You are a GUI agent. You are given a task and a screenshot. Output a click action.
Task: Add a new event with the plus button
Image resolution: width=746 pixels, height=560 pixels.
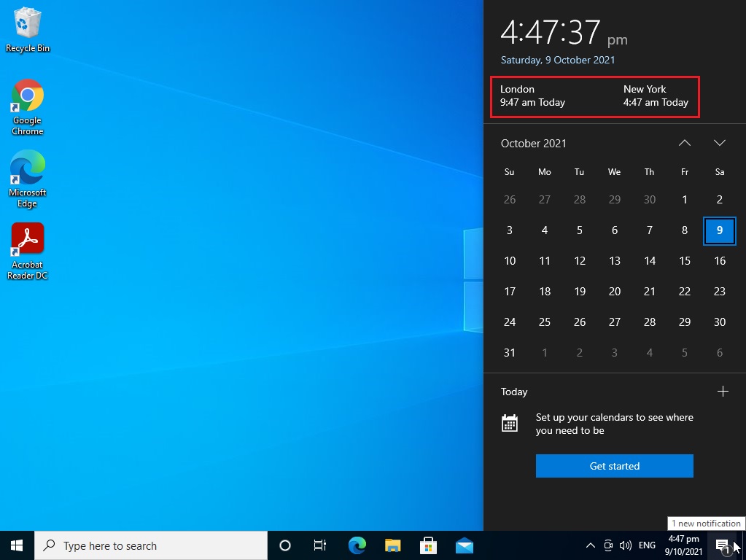coord(723,392)
